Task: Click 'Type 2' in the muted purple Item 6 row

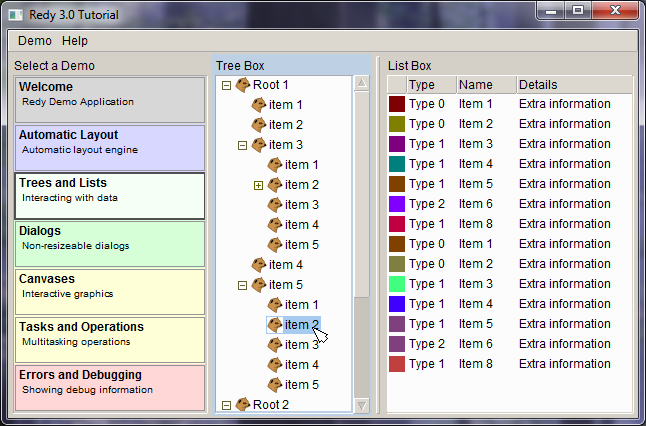Action: (427, 344)
